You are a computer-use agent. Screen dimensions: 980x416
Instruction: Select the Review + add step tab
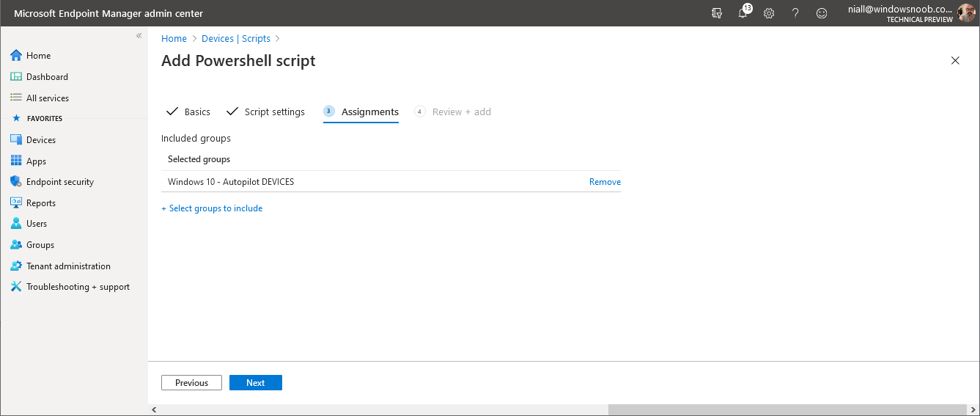[x=453, y=112]
